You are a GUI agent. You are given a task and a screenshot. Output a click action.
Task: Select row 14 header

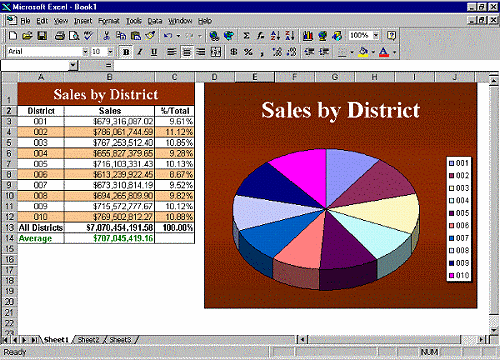(x=9, y=238)
